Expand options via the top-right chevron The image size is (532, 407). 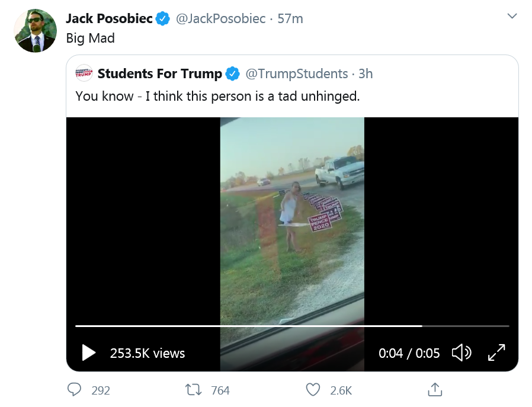pos(512,16)
